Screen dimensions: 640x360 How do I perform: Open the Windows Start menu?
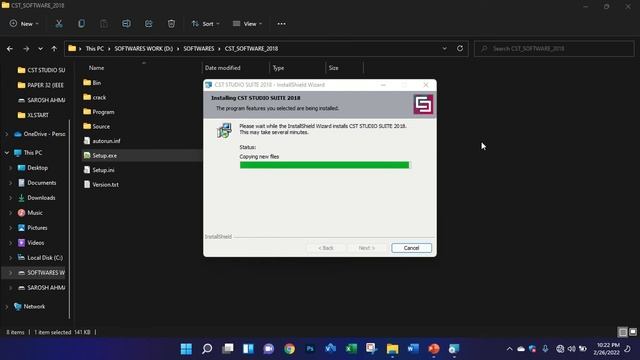click(x=187, y=349)
